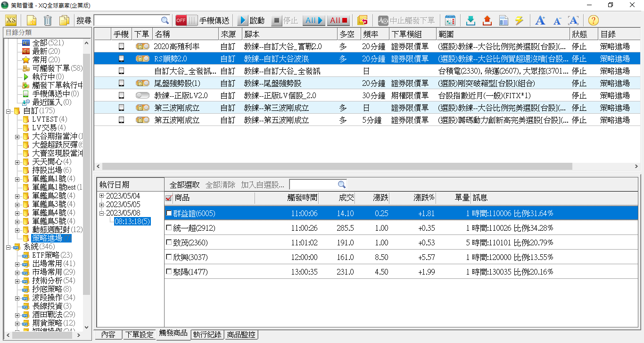Collapse the 自訂 folder tree node

coord(9,111)
